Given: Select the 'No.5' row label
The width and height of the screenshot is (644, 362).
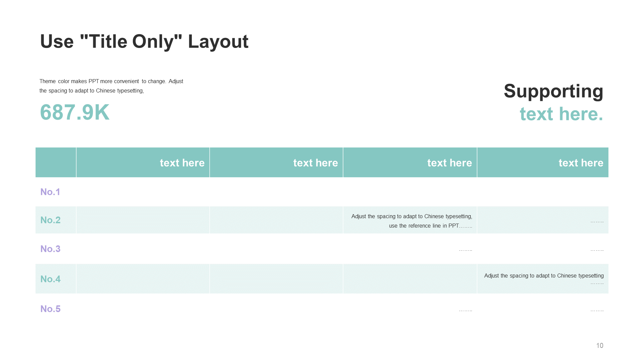Looking at the screenshot, I should [x=50, y=309].
